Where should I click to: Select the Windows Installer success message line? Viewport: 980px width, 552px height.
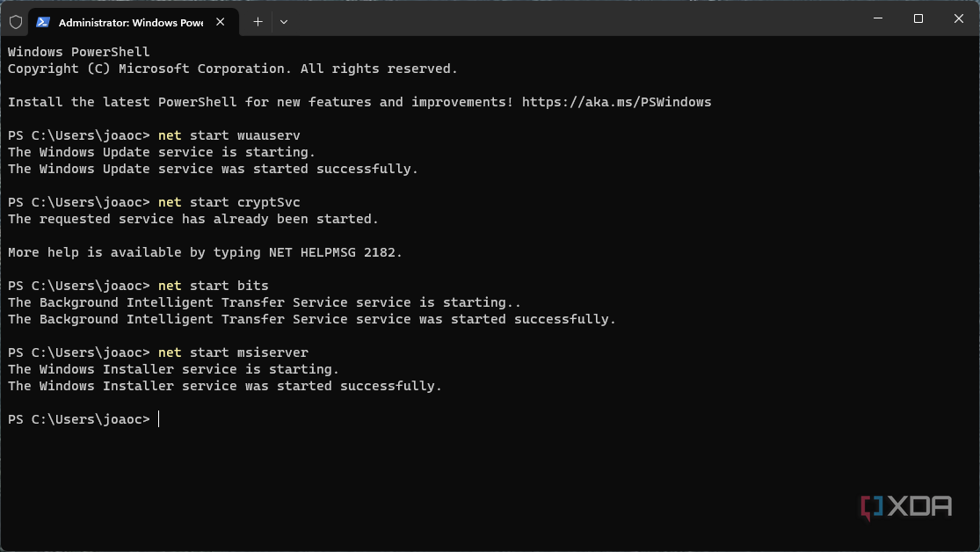[224, 385]
